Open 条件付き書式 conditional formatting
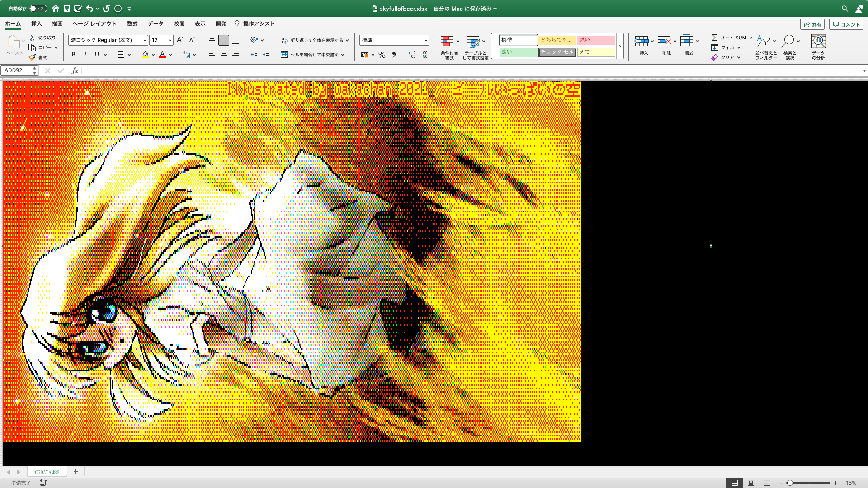Viewport: 868px width, 488px height. tap(449, 47)
